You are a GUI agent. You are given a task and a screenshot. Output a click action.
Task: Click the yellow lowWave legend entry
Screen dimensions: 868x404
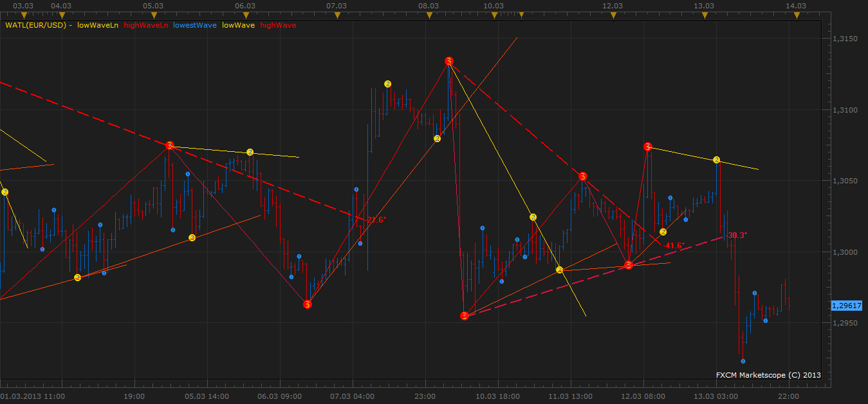pyautogui.click(x=238, y=26)
